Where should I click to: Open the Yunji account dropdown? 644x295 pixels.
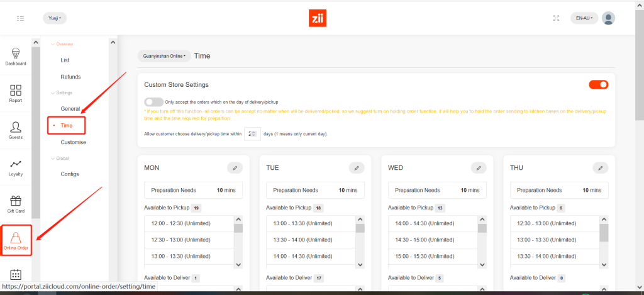(55, 18)
